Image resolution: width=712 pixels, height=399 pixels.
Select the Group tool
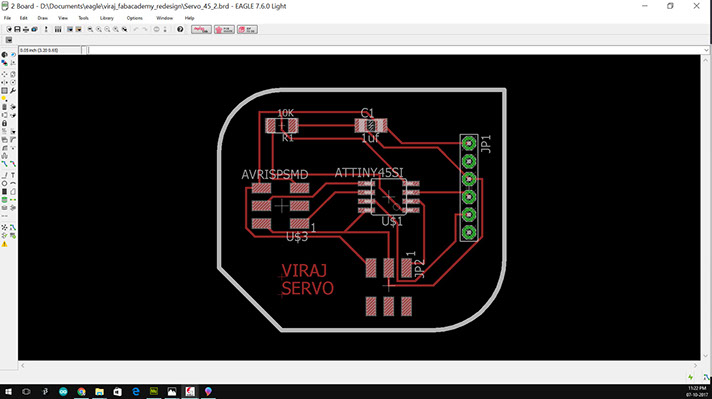pyautogui.click(x=5, y=90)
